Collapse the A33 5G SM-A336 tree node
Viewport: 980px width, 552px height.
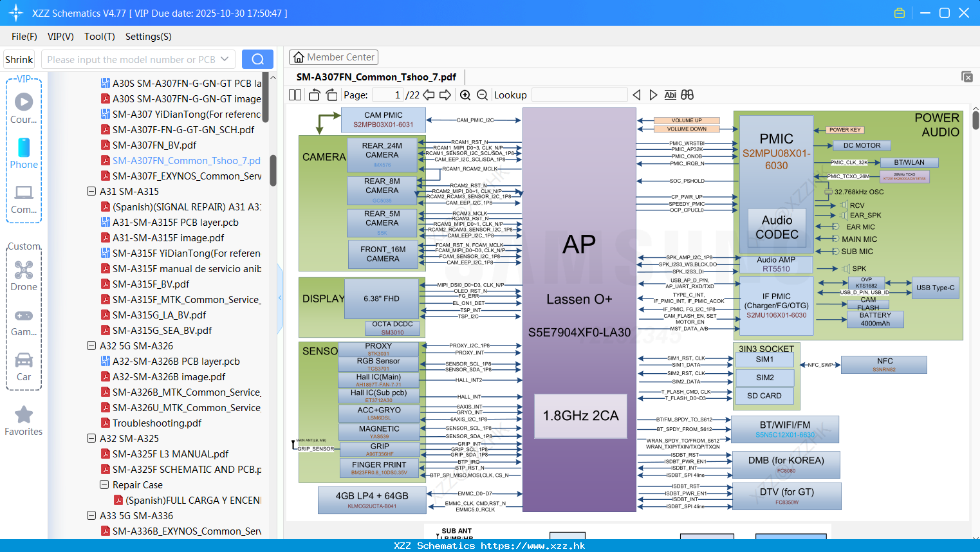click(x=91, y=515)
